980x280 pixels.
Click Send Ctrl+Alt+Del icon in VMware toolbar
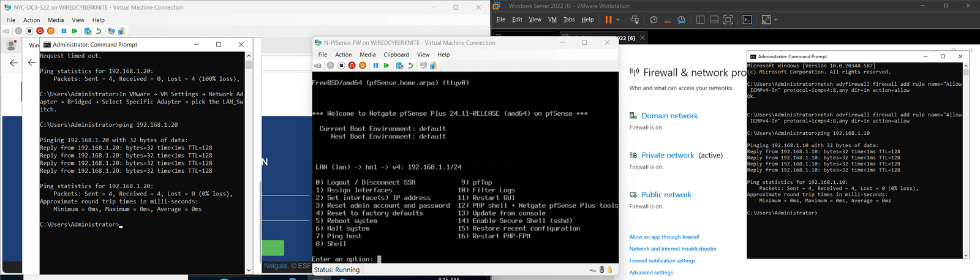pyautogui.click(x=635, y=20)
